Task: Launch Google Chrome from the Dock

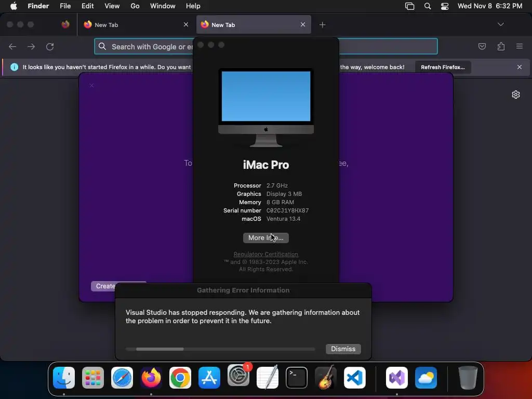Action: [180, 377]
